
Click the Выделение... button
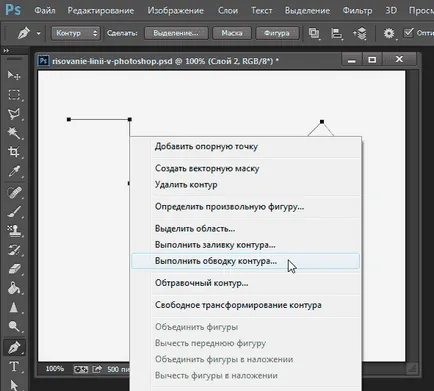pyautogui.click(x=176, y=33)
